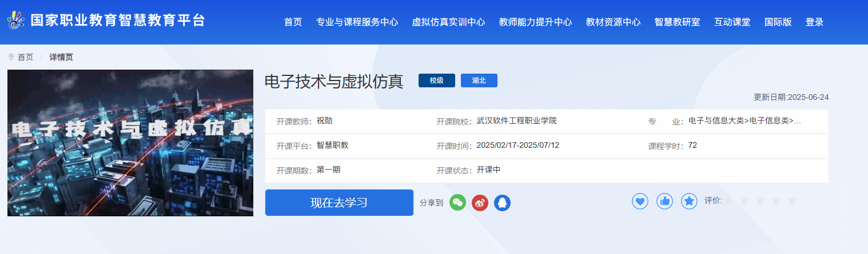Rate the course five stars
868x254 pixels.
792,201
